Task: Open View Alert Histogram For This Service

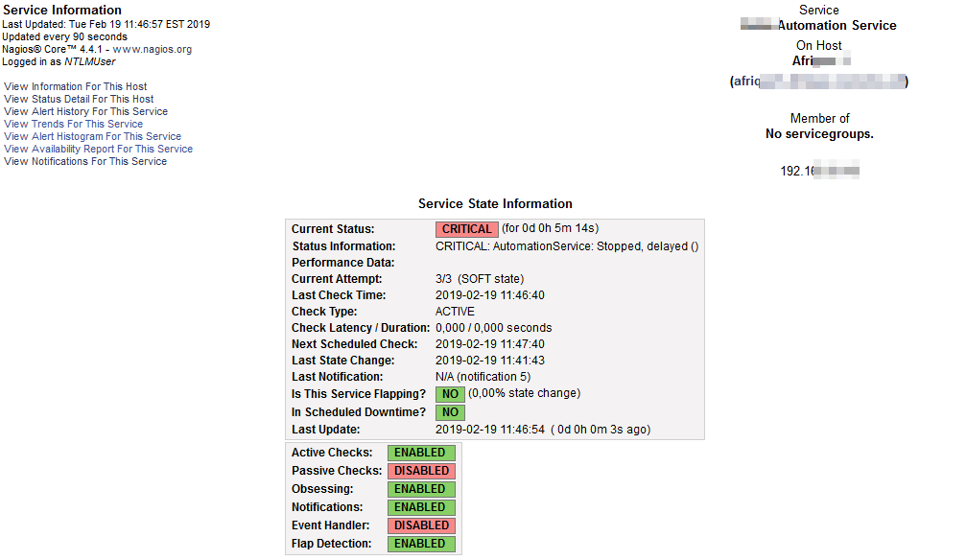Action: pyautogui.click(x=92, y=136)
